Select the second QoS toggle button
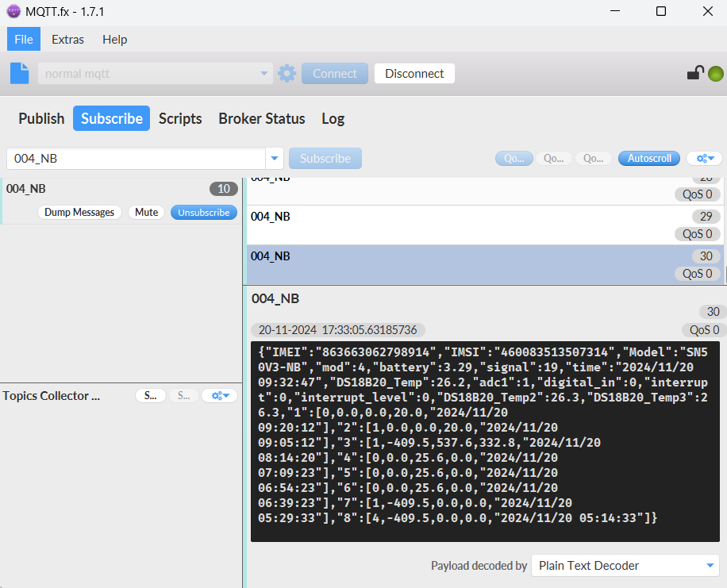 tap(554, 159)
